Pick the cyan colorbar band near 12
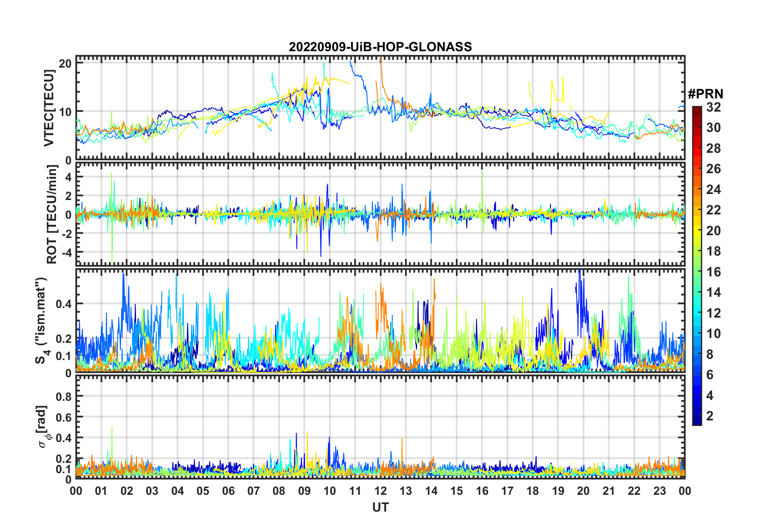This screenshot has height=532, width=761. [697, 313]
